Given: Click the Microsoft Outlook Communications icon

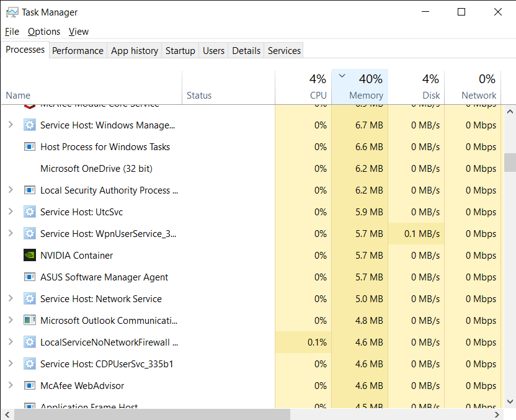Looking at the screenshot, I should 30,320.
